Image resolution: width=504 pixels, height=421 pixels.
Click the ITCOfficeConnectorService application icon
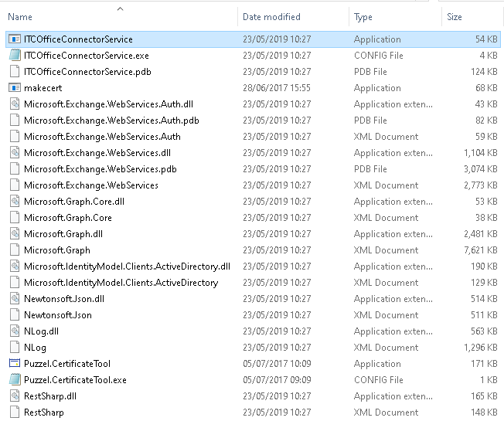coord(15,39)
